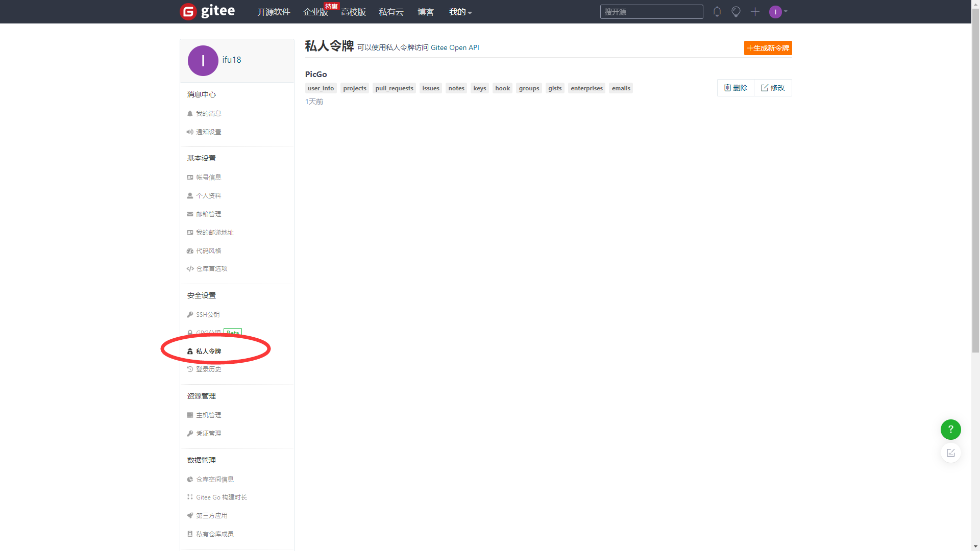Screen dimensions: 980x551
Task: Open 我的消息 in sidebar
Action: point(208,113)
